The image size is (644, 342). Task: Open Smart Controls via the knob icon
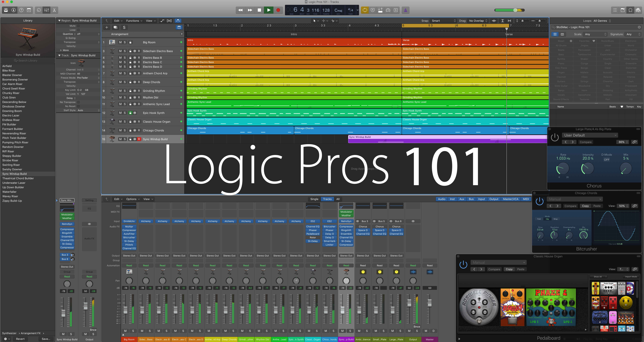pos(39,10)
